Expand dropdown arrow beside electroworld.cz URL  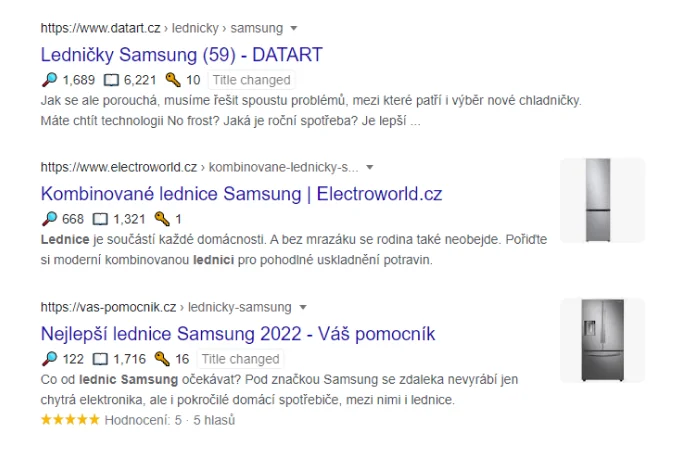point(369,167)
